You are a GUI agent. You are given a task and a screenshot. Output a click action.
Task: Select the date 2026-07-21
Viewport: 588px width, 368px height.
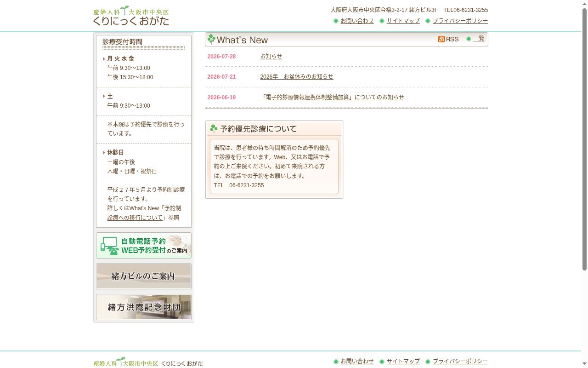click(x=221, y=77)
